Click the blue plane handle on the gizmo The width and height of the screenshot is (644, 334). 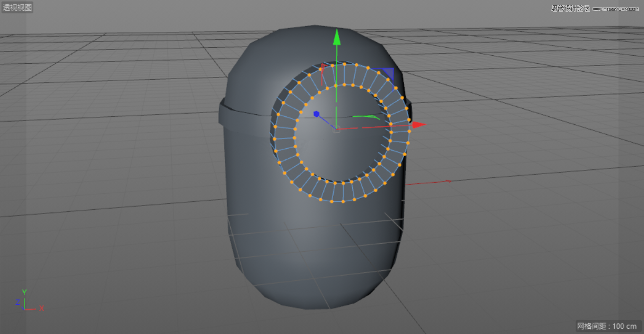[390, 73]
